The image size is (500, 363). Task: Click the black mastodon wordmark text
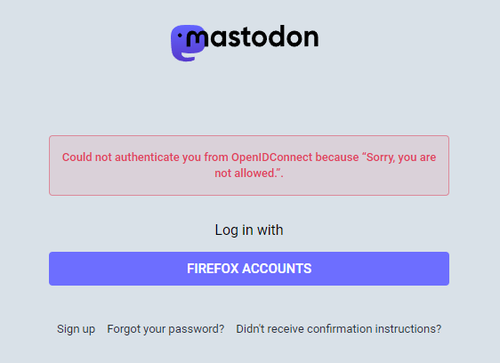click(x=252, y=36)
